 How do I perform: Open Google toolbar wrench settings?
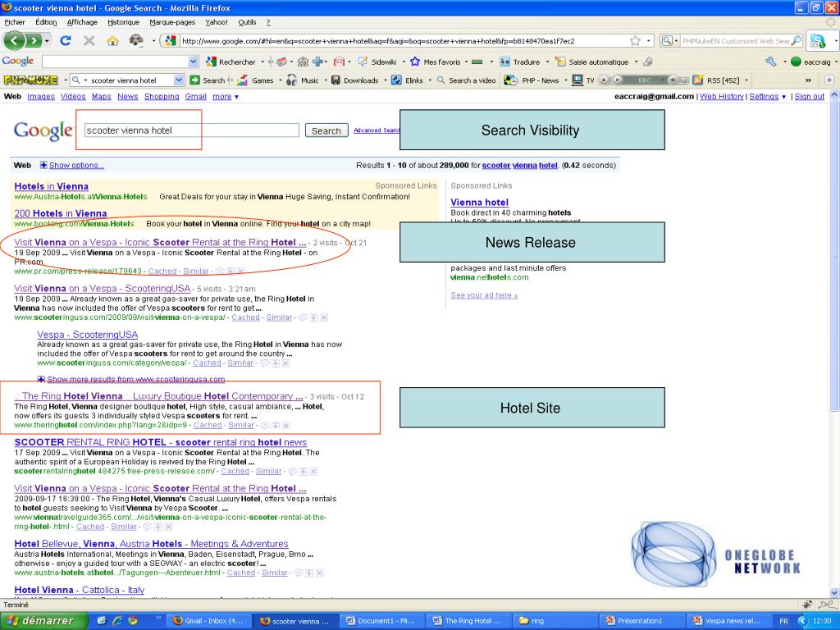point(771,62)
